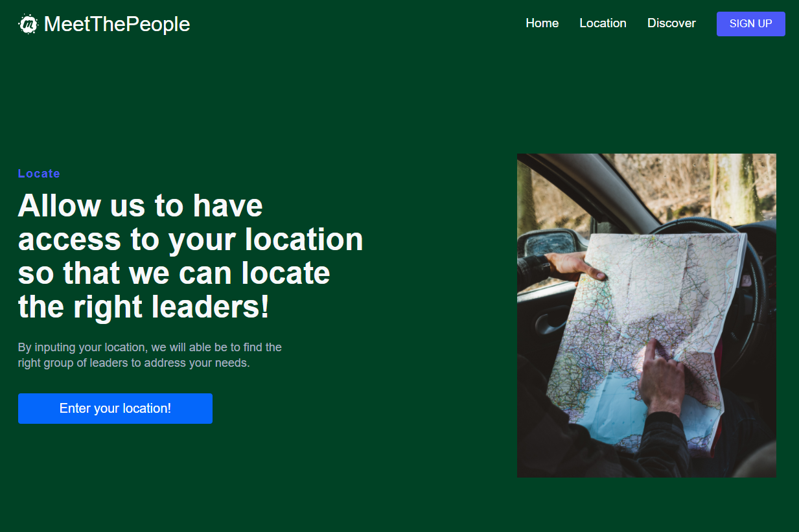The height and width of the screenshot is (532, 799).
Task: Click the 'Allow us to have' headline line
Action: pos(141,205)
